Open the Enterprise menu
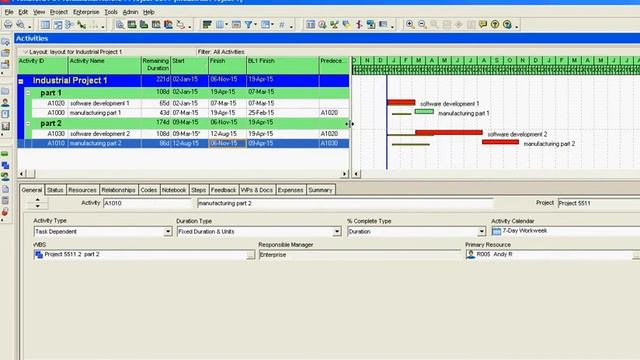640x360 pixels. [86, 12]
